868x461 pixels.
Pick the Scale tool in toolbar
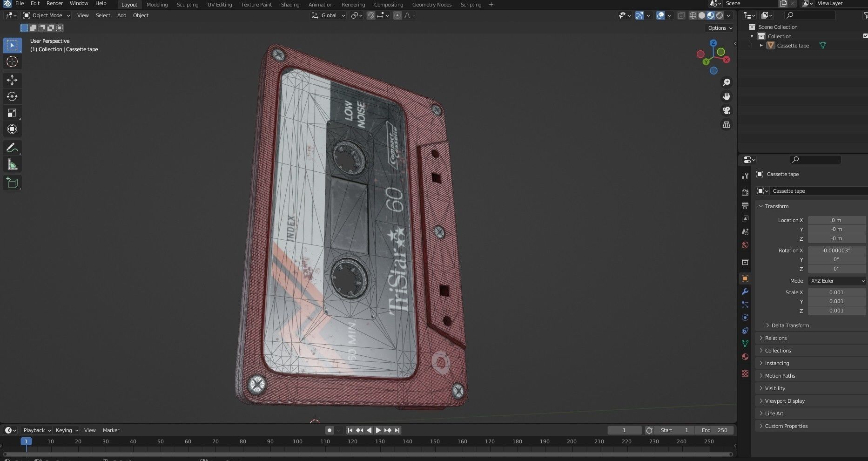click(x=13, y=113)
